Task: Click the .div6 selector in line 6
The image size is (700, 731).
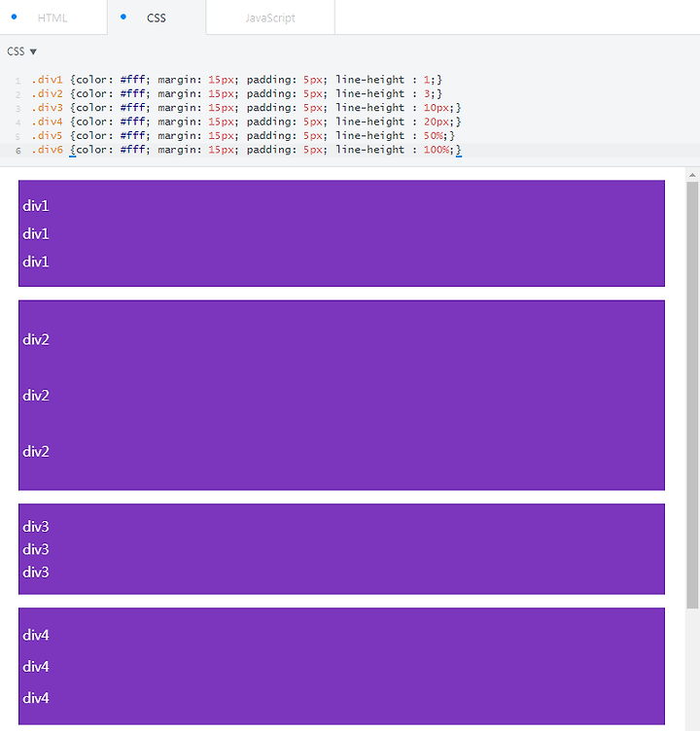Action: tap(47, 150)
